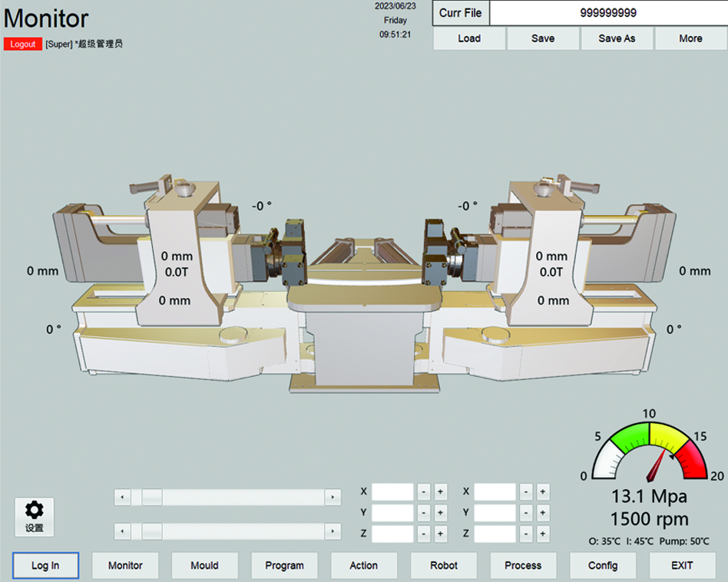728x582 pixels.
Task: Click the right clamp 0.0T tonnage value
Action: 551,272
